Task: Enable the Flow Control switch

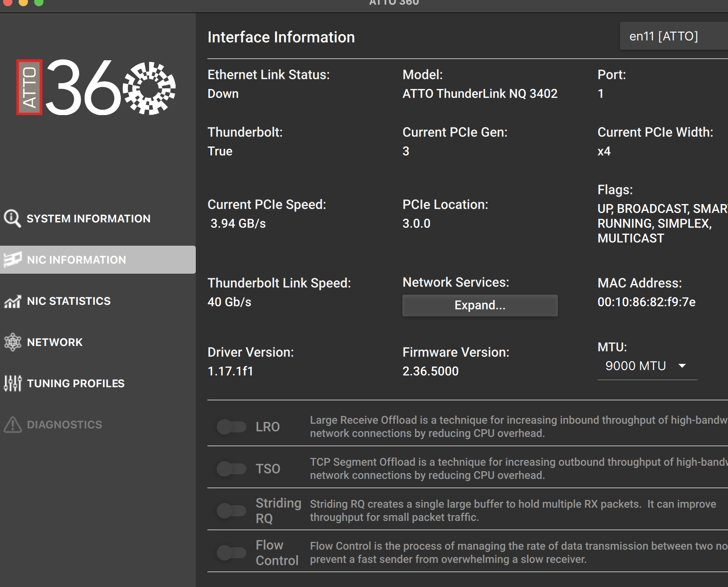Action: click(x=231, y=553)
